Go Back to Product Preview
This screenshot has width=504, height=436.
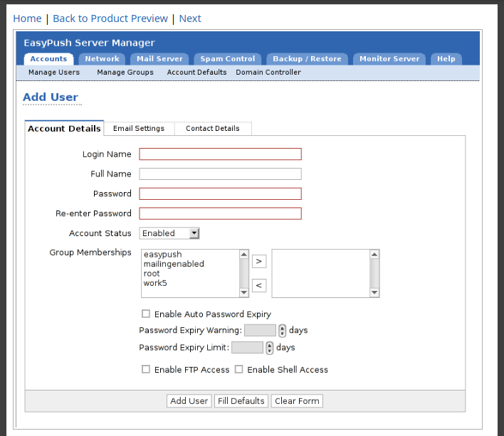[x=110, y=18]
